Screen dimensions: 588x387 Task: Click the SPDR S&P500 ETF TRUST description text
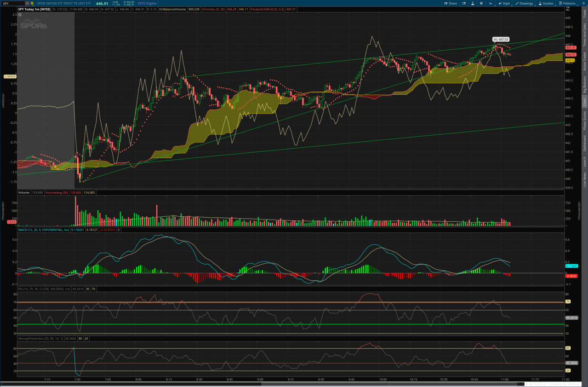coord(64,3)
